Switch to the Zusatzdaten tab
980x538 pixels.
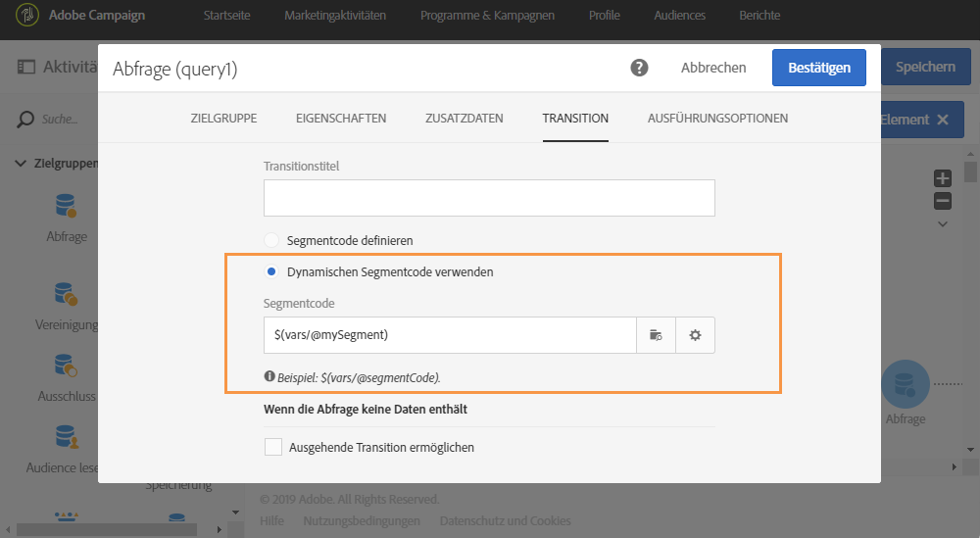(464, 119)
